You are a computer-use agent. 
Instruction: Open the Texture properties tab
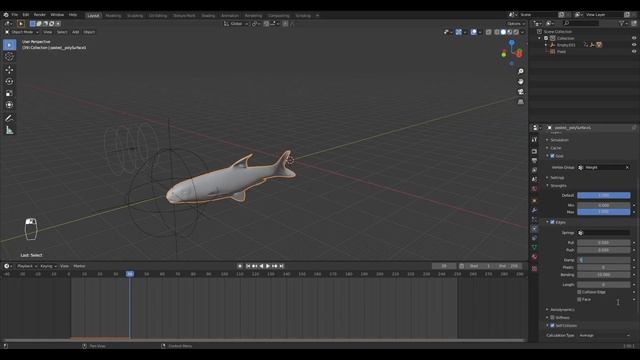(534, 269)
